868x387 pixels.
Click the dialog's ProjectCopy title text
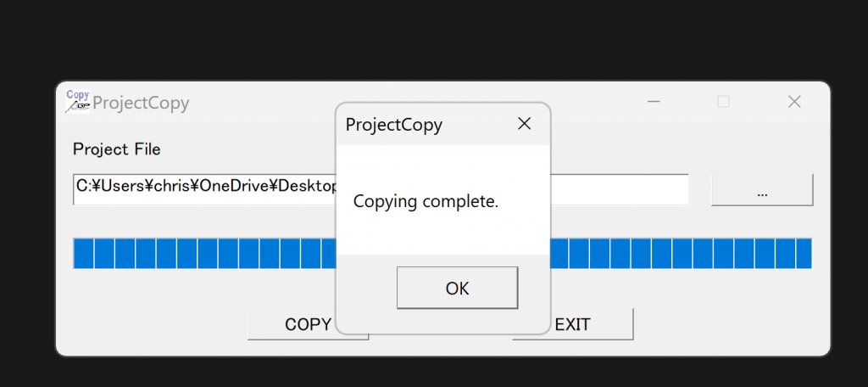point(393,125)
